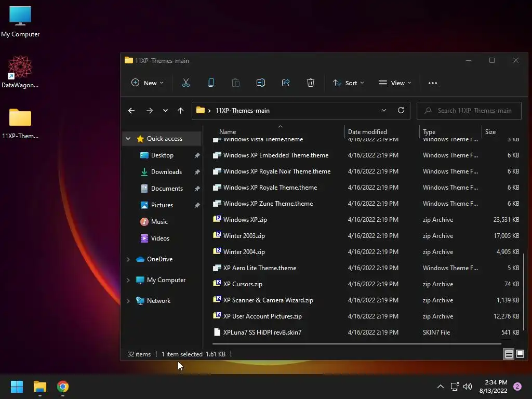Select the Windows XP.zip archive
The height and width of the screenshot is (399, 532).
pyautogui.click(x=366, y=220)
